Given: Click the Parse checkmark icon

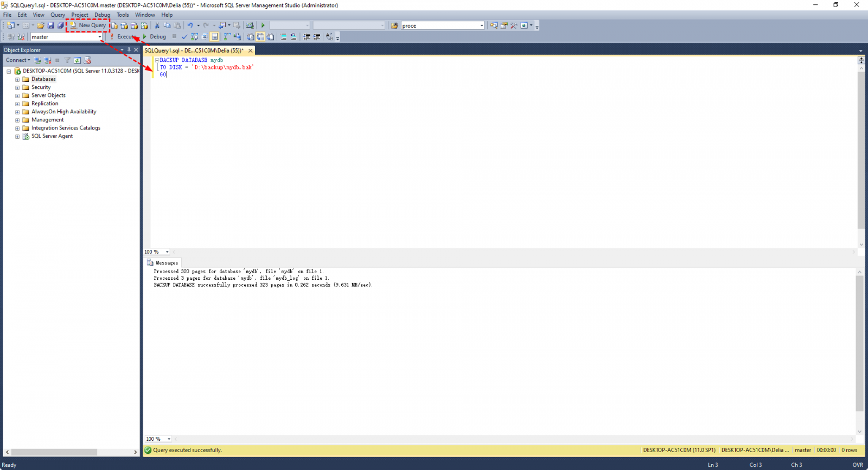Looking at the screenshot, I should [x=184, y=37].
